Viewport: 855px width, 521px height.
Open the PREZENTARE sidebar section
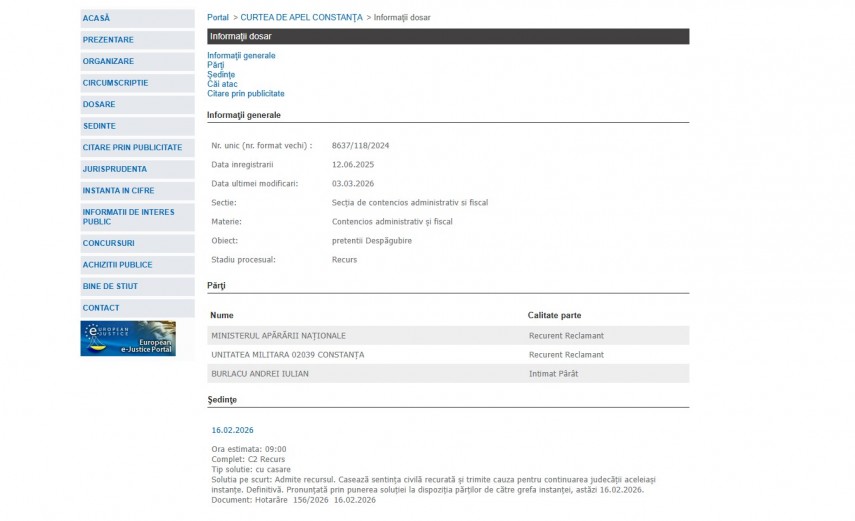tap(108, 40)
